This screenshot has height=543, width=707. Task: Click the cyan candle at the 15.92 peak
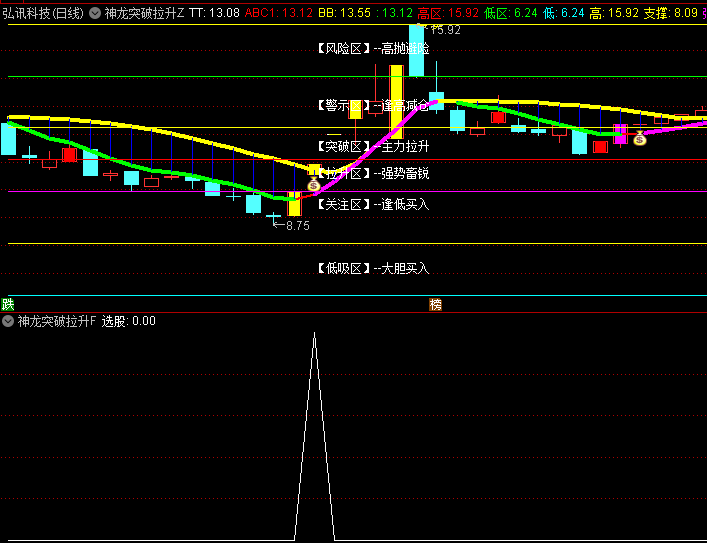point(416,50)
